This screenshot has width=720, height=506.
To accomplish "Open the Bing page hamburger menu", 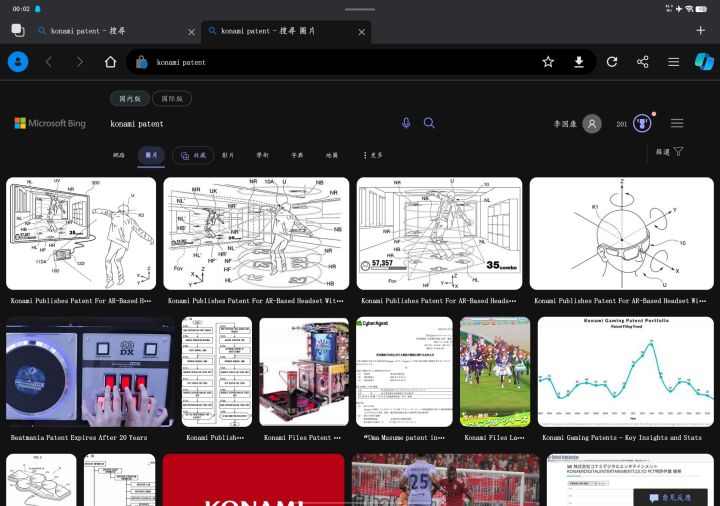I will click(677, 123).
